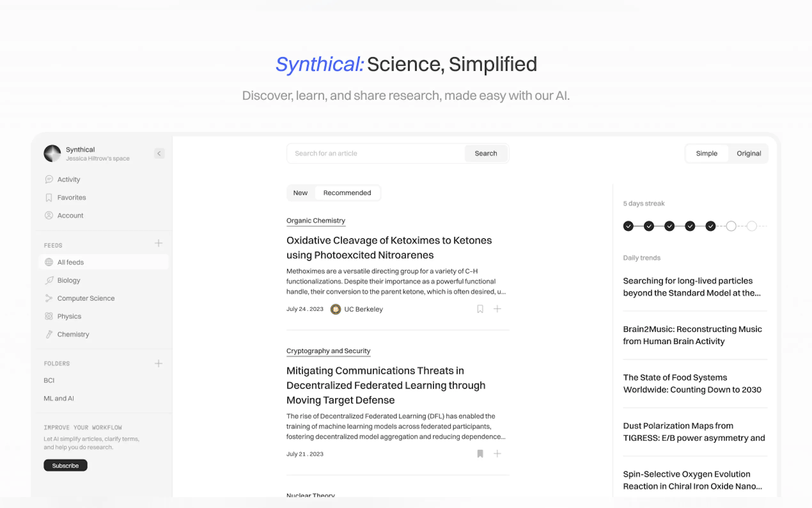
Task: Bookmark the Oxidative Cleavage article
Action: pyautogui.click(x=480, y=309)
